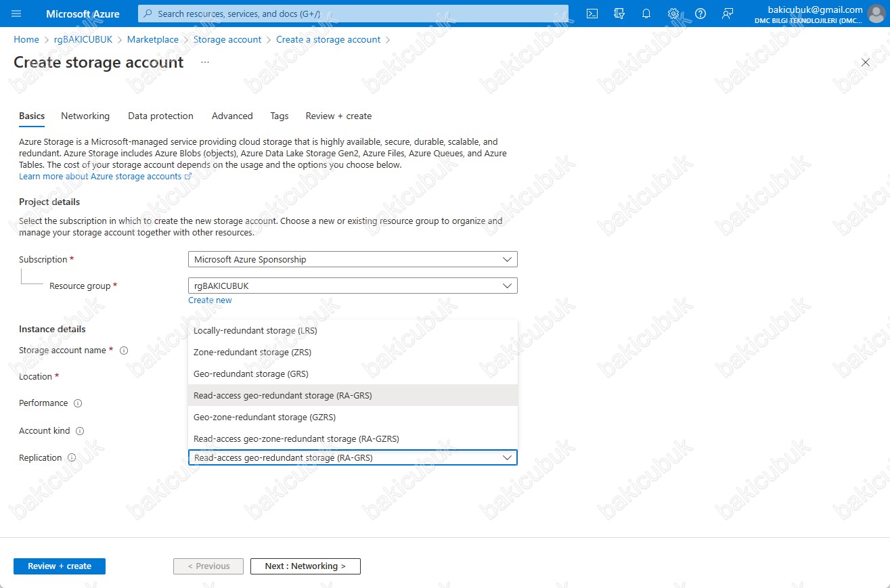The height and width of the screenshot is (588, 890).
Task: Show info tooltip for Replication
Action: point(72,458)
